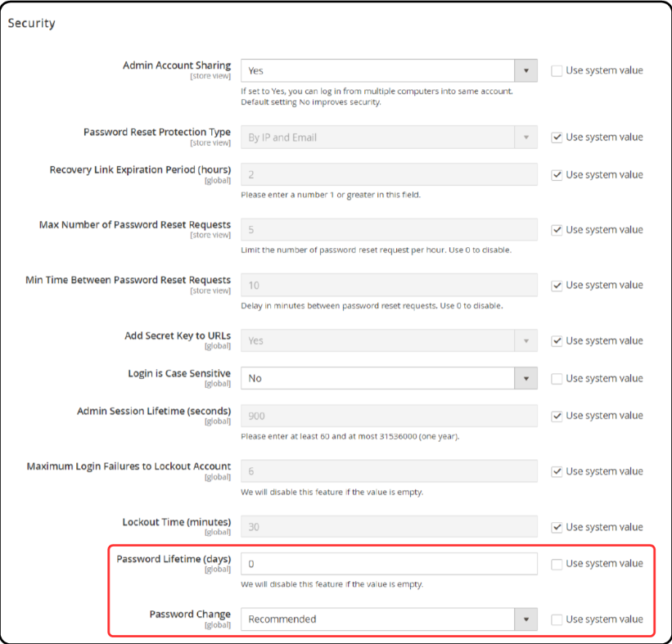Uncheck system value for Recovery Link Expiration Period
The image size is (672, 644).
[557, 174]
